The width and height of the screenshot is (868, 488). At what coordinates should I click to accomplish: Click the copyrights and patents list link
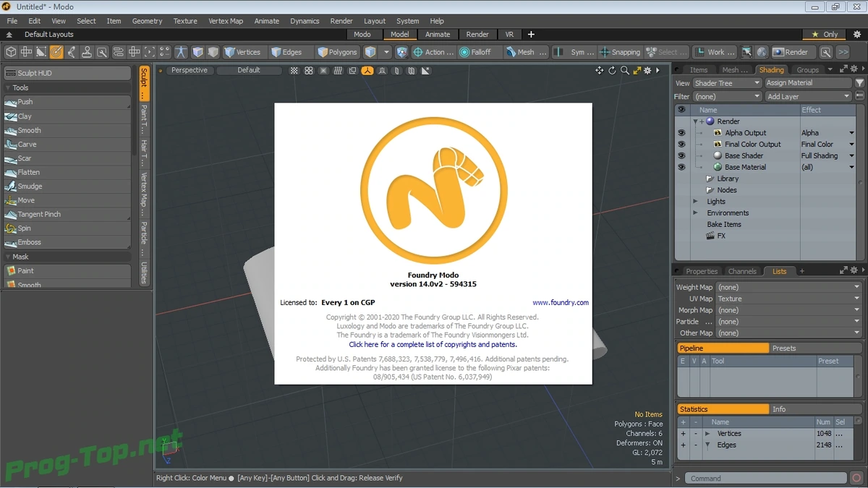pos(433,345)
